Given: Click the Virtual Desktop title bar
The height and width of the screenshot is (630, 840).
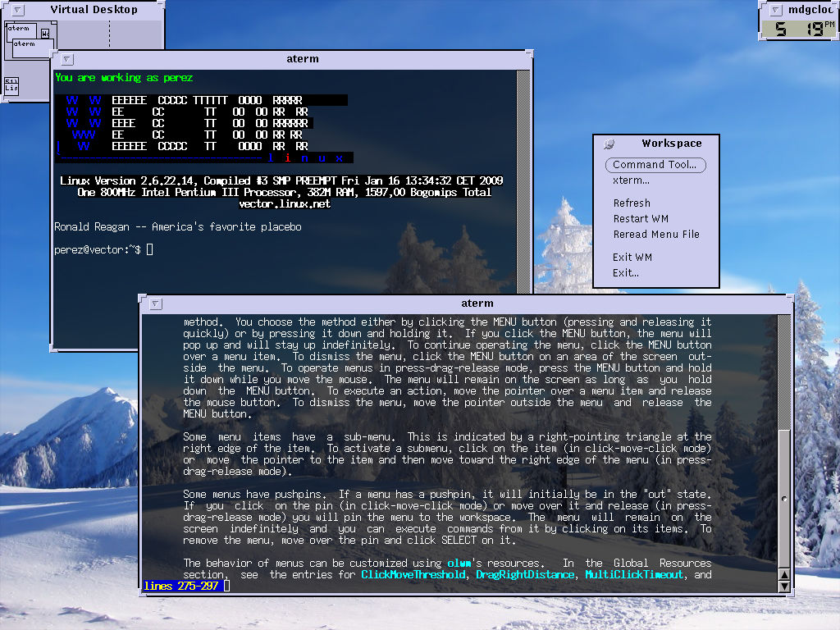Looking at the screenshot, I should coord(94,10).
